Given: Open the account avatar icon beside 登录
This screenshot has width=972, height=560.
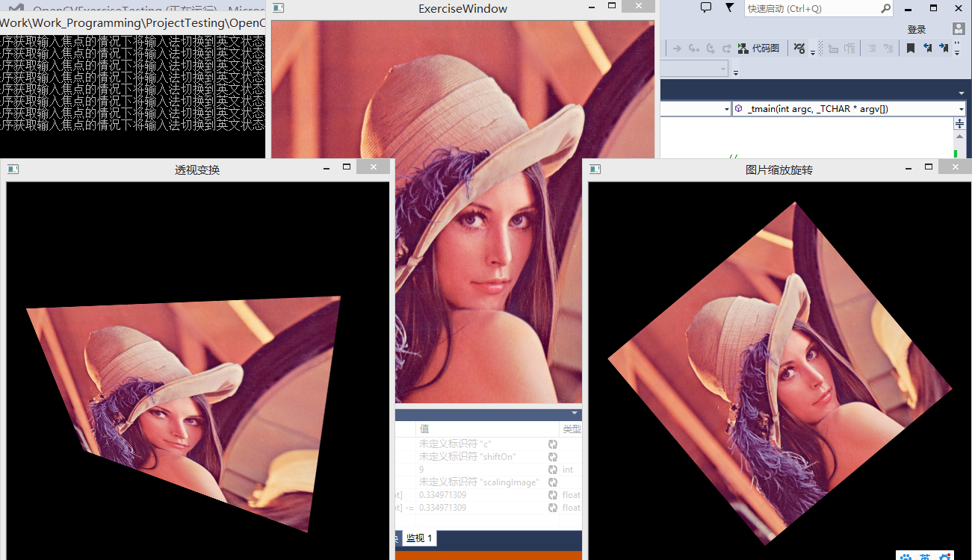Looking at the screenshot, I should 959,29.
